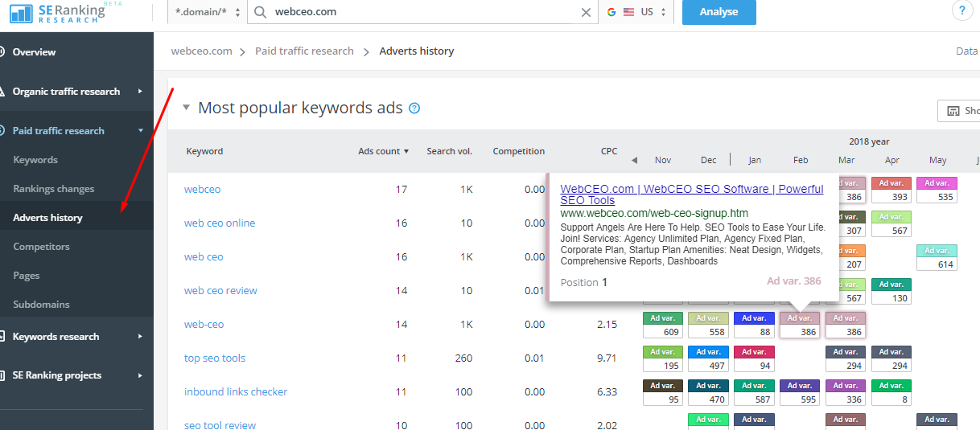Click the previous months arrow before Nov
The width and height of the screenshot is (980, 430).
tap(634, 160)
